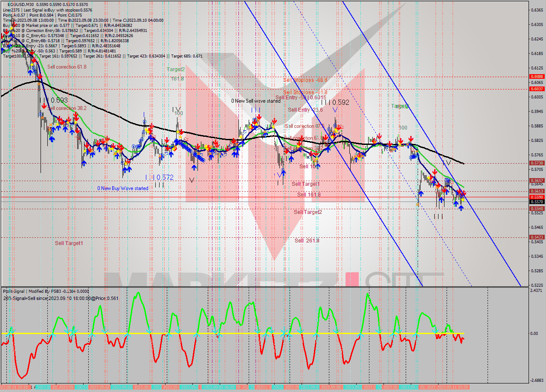546x392 pixels.
Task: Click the 'Sell Stoploss -88.6' label
Action: tap(305, 80)
